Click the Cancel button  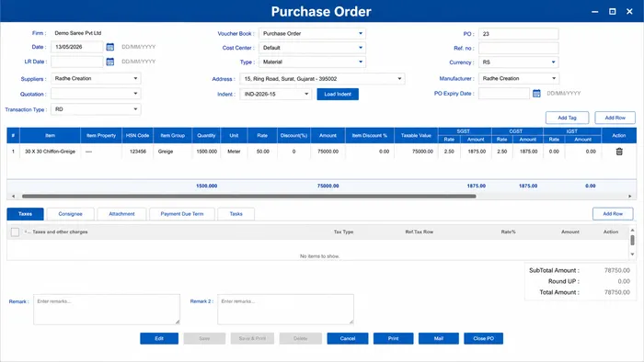click(x=348, y=339)
